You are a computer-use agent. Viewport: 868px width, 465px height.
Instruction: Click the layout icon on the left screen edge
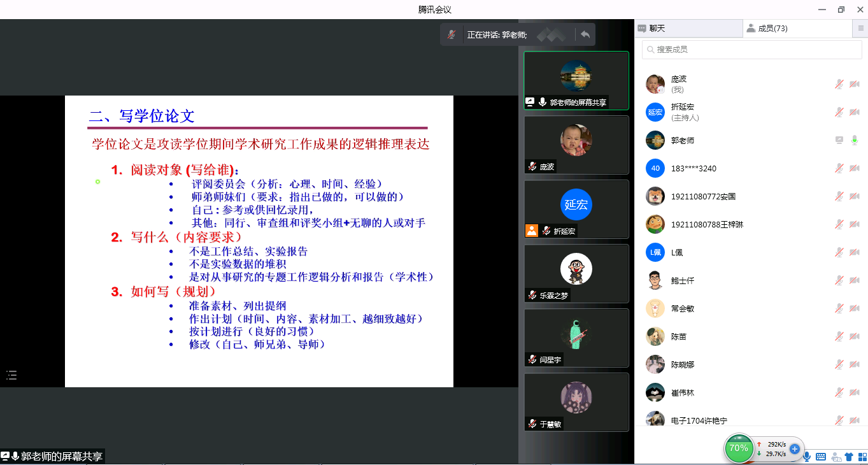[11, 375]
